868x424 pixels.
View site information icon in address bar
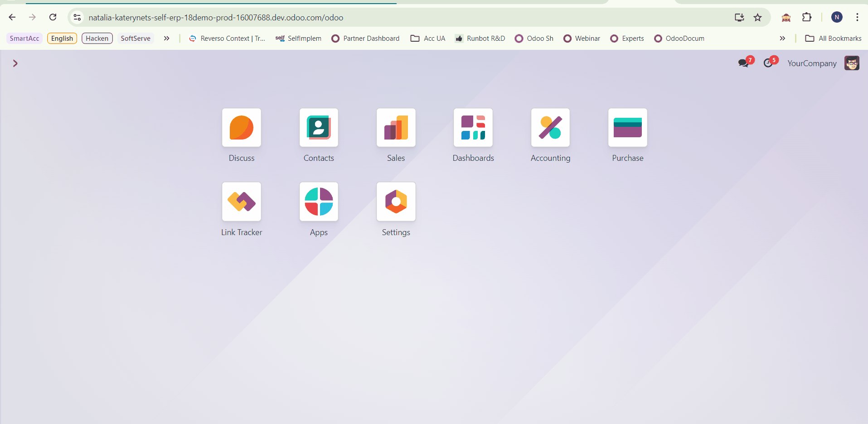pyautogui.click(x=77, y=17)
